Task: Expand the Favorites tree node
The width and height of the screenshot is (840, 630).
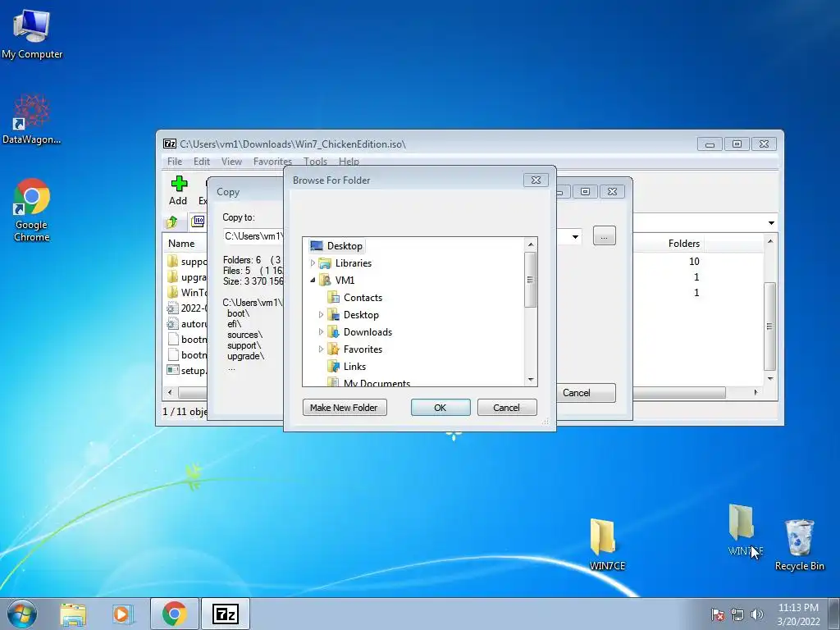Action: pos(321,349)
